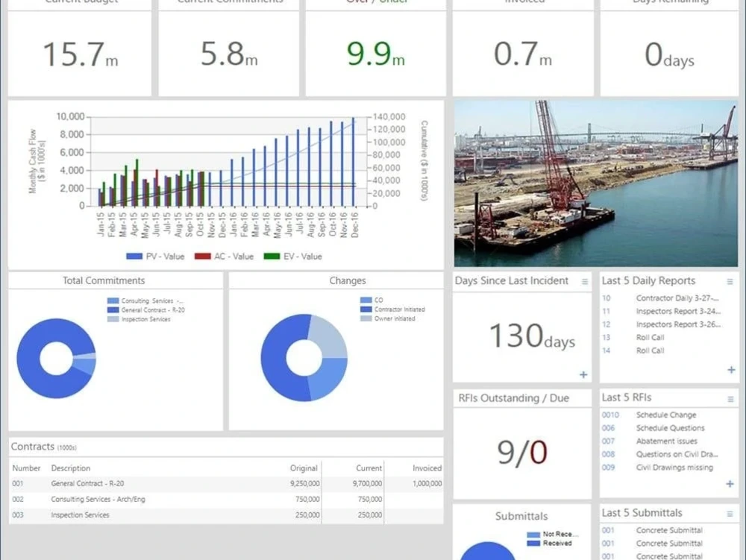Click the 1,000,000 invoiced value cell
746x560 pixels.
click(x=427, y=483)
